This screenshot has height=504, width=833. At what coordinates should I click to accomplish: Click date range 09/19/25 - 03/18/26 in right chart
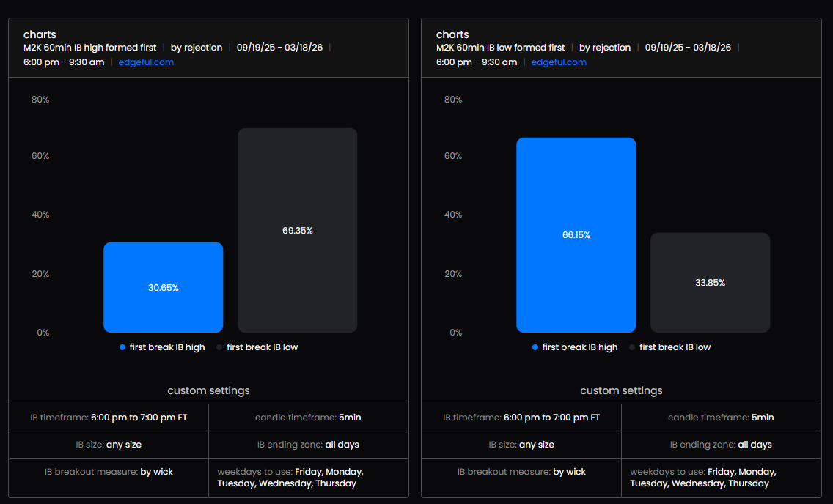click(688, 47)
